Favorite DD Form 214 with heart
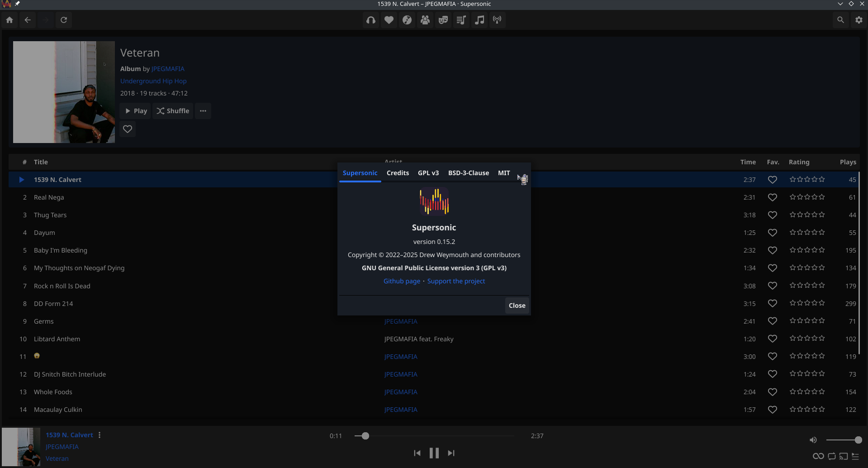The width and height of the screenshot is (868, 468). [x=773, y=304]
